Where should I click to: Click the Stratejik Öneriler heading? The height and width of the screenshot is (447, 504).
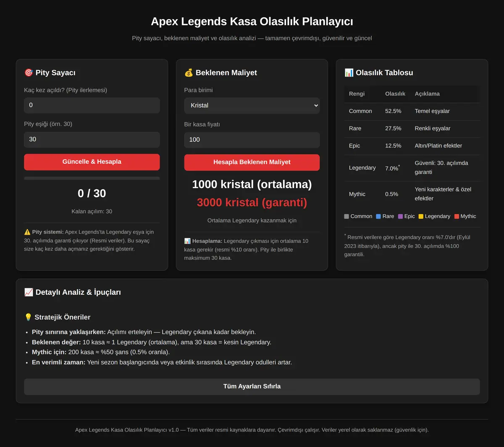pyautogui.click(x=58, y=317)
